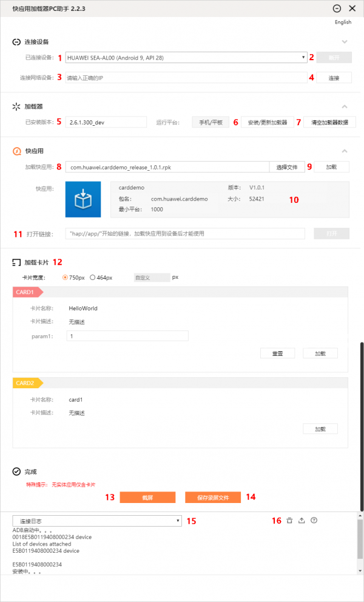Click minimum platform value 1000

[x=157, y=210]
